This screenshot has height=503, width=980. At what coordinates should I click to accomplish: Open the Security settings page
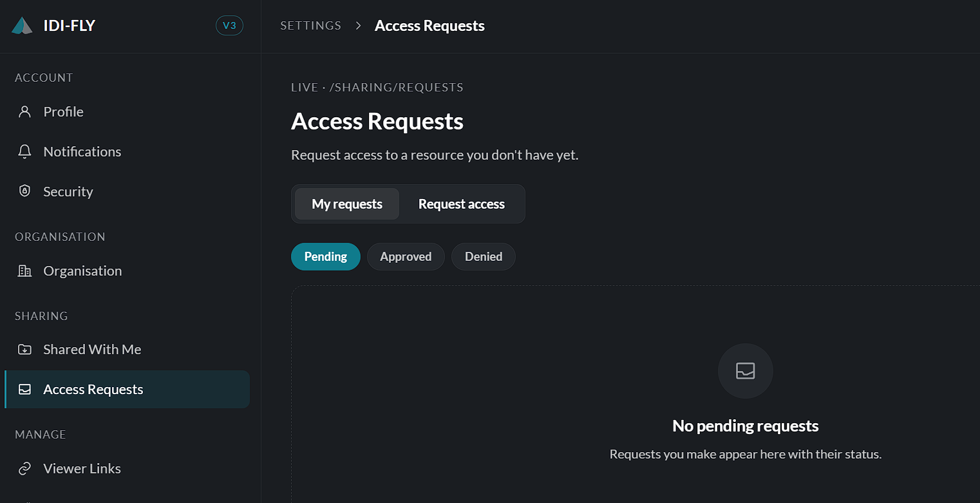pyautogui.click(x=127, y=191)
